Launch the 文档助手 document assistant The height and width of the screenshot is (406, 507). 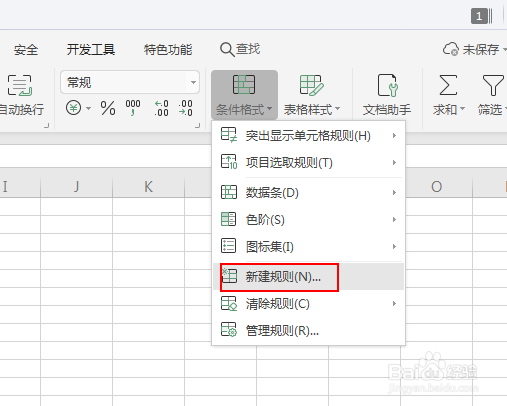[x=387, y=95]
